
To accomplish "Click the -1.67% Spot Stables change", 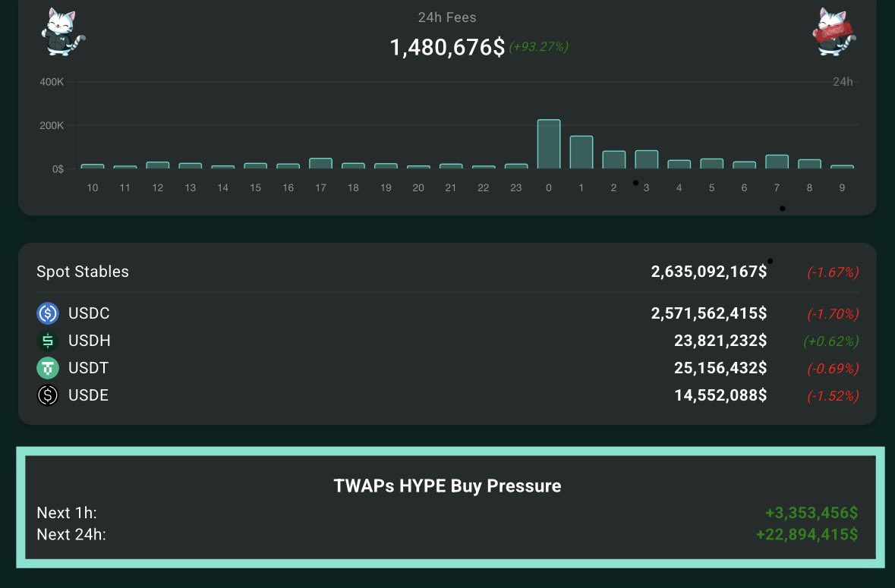I will (x=833, y=272).
